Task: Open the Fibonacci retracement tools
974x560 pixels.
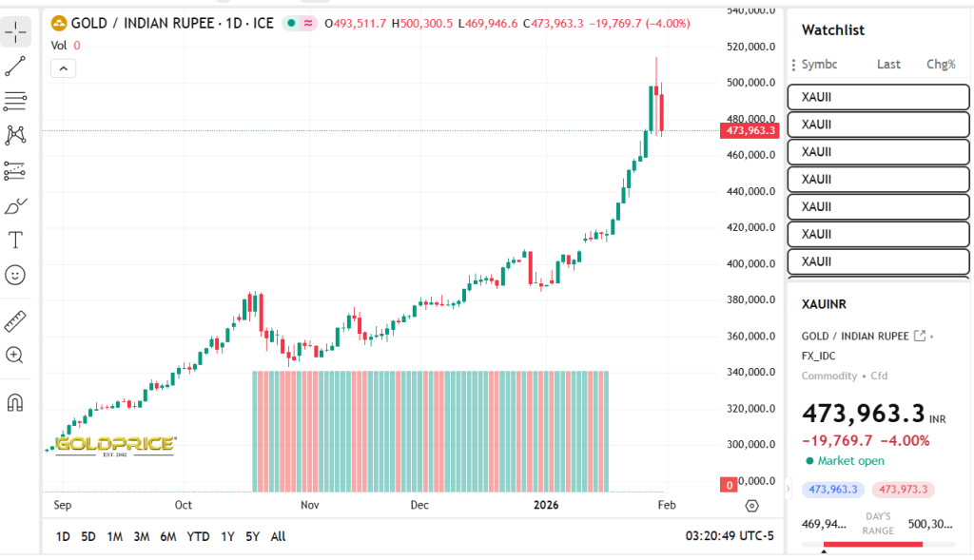Action: tap(14, 101)
